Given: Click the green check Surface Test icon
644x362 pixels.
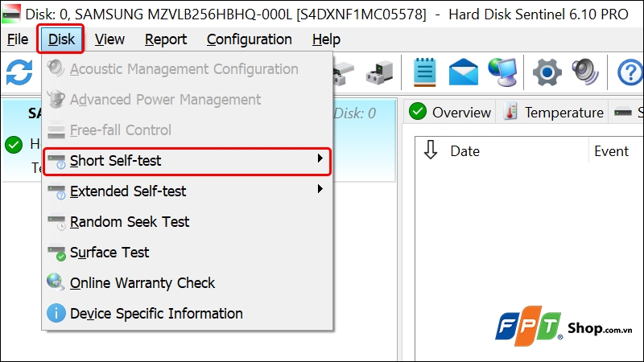Looking at the screenshot, I should point(56,253).
